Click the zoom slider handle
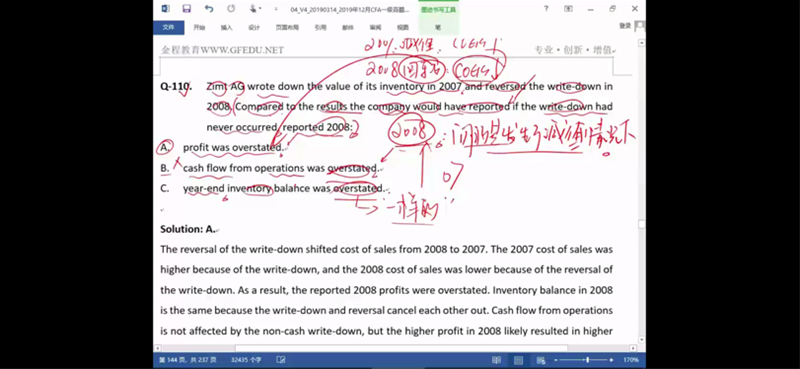 pyautogui.click(x=588, y=360)
